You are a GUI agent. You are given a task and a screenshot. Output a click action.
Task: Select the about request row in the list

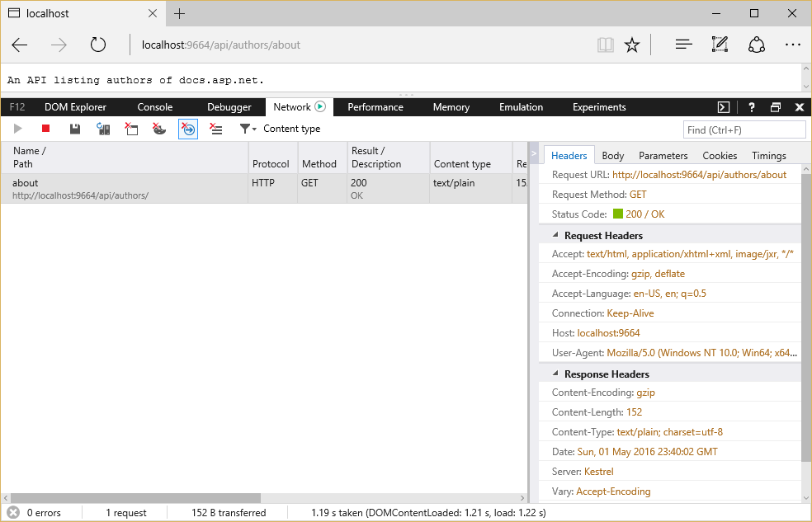124,188
